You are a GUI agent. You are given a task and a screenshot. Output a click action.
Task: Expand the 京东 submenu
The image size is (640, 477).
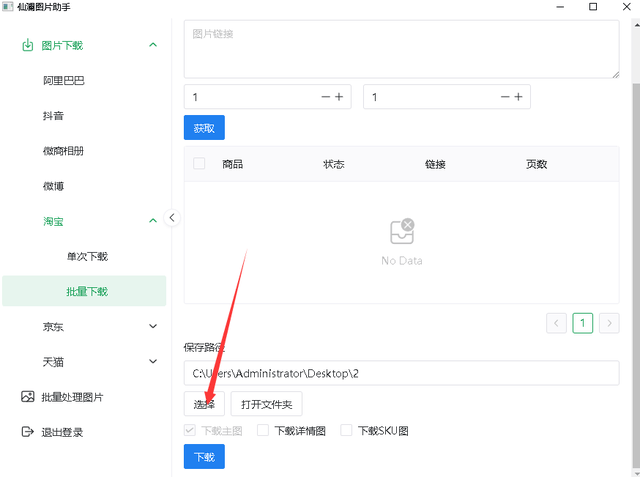click(x=153, y=326)
